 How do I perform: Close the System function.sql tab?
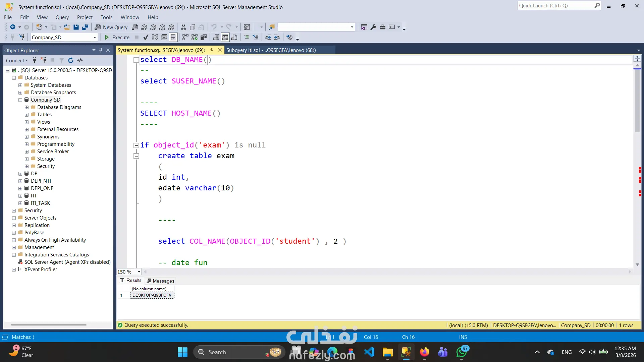click(x=220, y=50)
